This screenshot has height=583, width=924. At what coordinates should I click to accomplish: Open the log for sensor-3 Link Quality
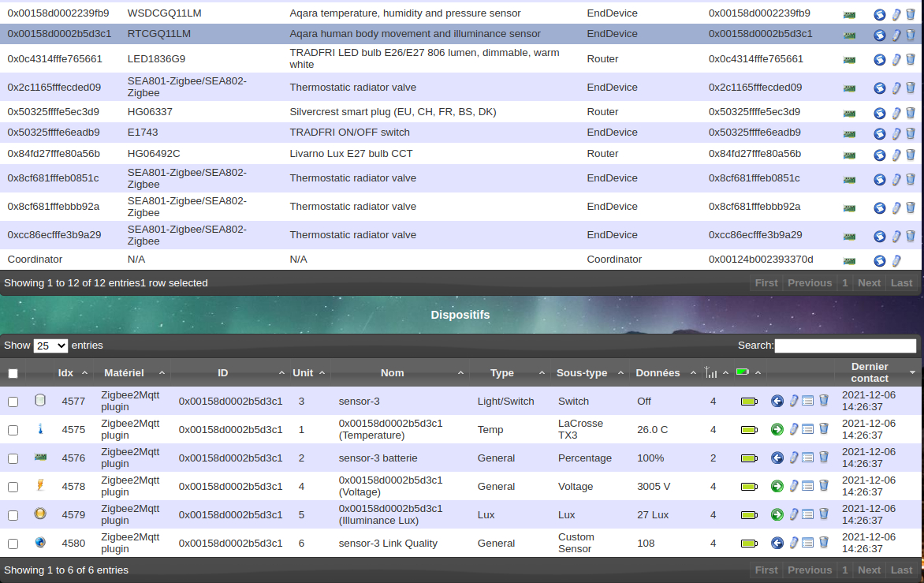point(809,543)
